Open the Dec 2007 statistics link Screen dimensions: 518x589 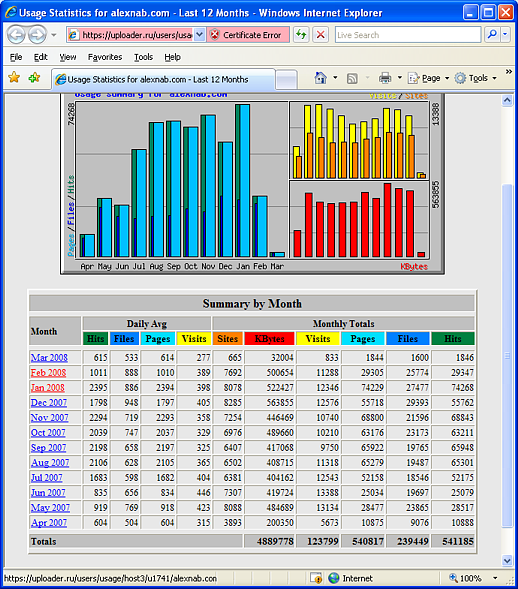[x=49, y=402]
